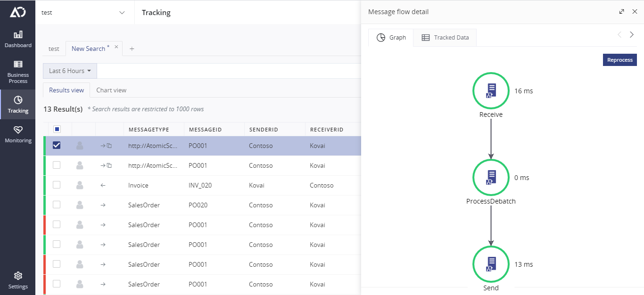Click user icon in the PO020 row
Viewport: 644px width, 295px height.
[80, 205]
